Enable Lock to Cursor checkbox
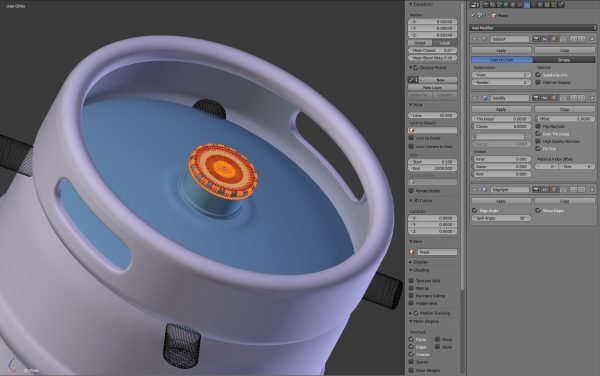The image size is (600, 376). (411, 138)
